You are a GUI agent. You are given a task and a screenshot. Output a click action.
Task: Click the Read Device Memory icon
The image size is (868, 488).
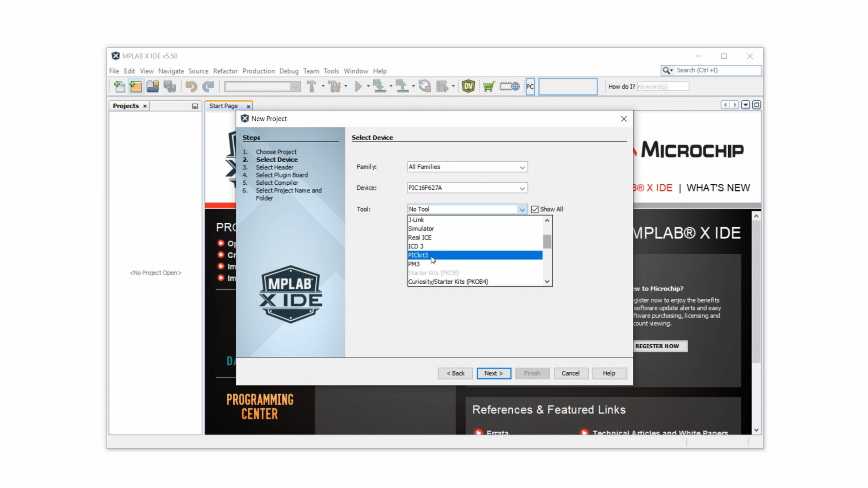point(402,86)
